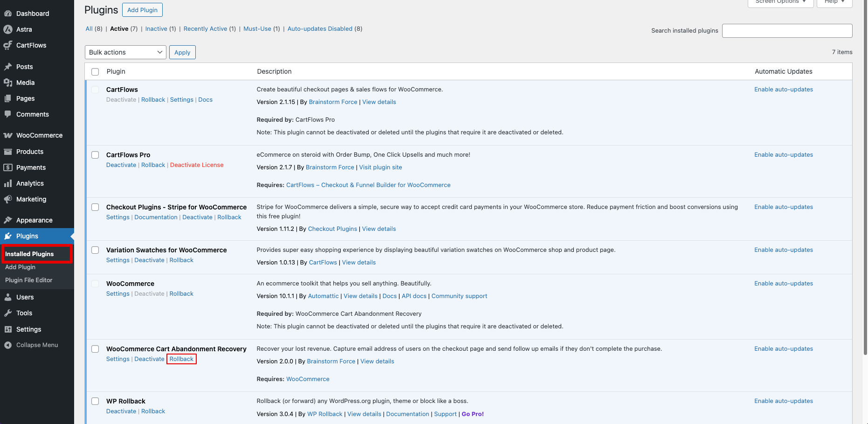Sort by Plugin column header
The image size is (868, 424).
(x=116, y=72)
